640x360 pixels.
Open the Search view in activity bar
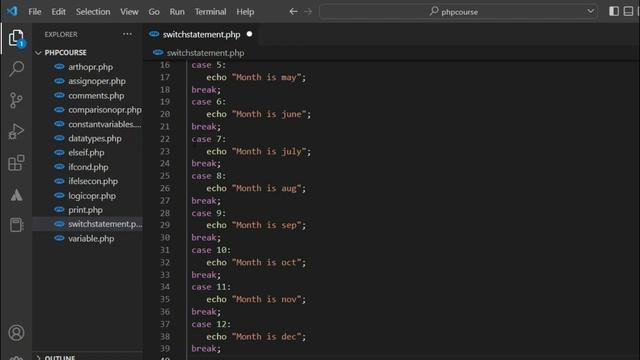pyautogui.click(x=16, y=69)
